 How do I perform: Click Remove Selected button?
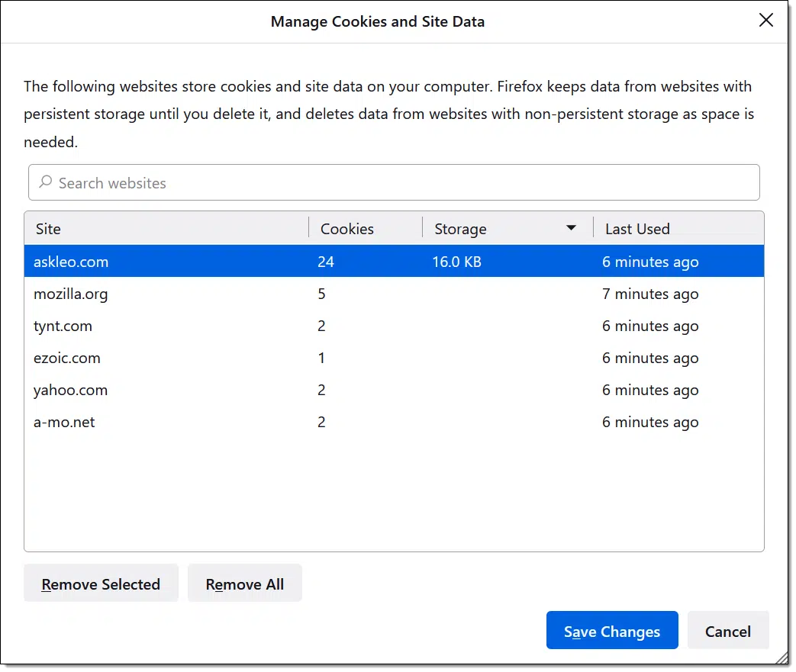[101, 584]
